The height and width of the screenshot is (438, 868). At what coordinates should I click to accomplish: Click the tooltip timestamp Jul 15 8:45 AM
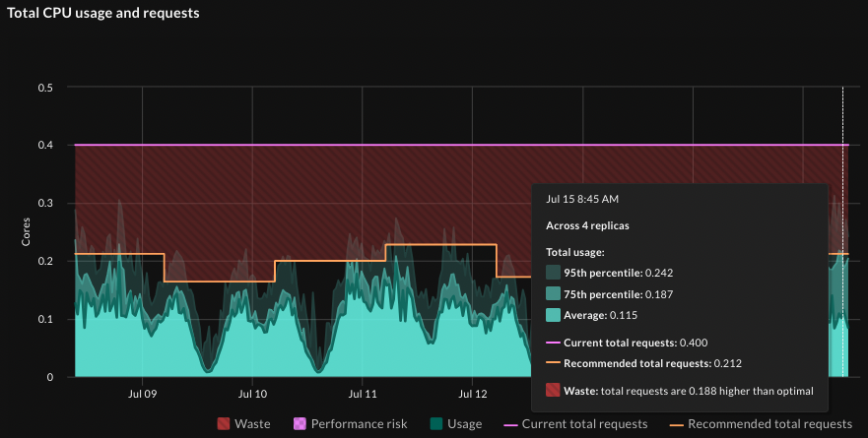[583, 198]
